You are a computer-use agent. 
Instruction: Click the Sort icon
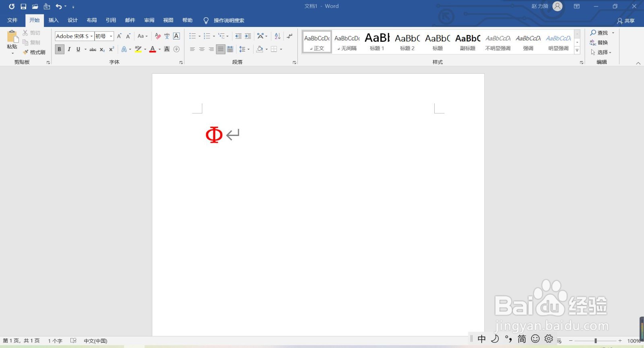tap(277, 36)
